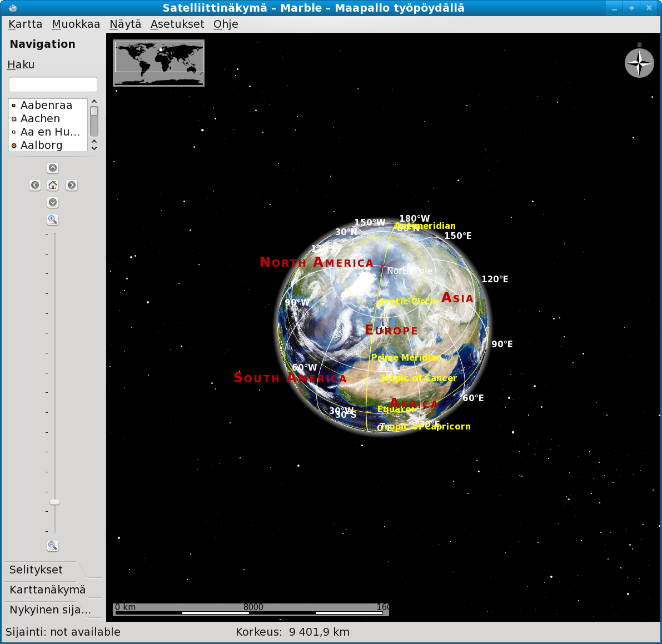Open the Näytä menu
Image resolution: width=662 pixels, height=644 pixels.
point(125,24)
